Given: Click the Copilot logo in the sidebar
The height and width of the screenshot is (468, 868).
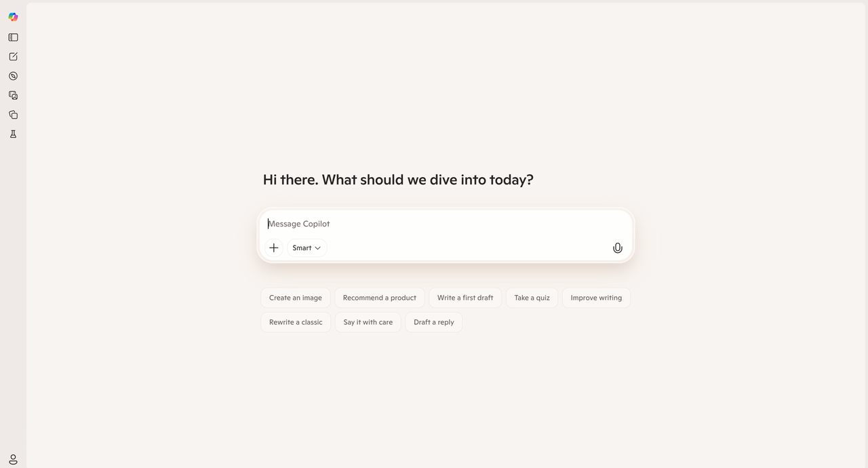Looking at the screenshot, I should click(x=13, y=17).
